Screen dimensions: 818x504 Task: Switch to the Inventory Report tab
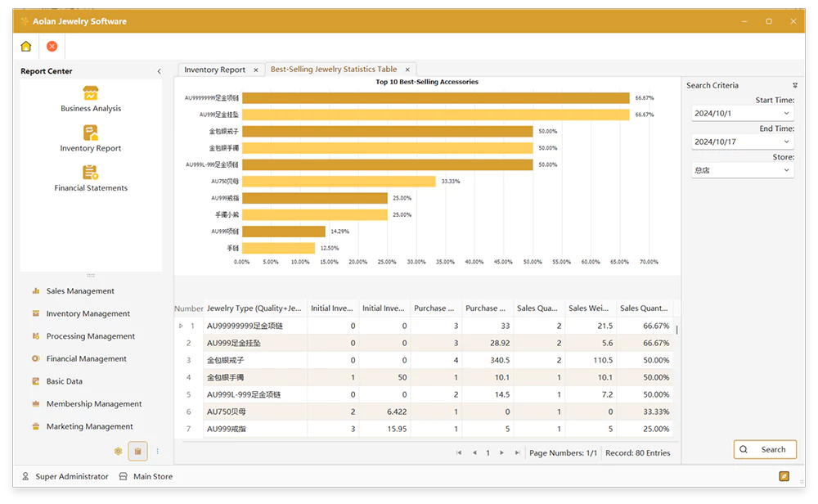click(x=214, y=70)
